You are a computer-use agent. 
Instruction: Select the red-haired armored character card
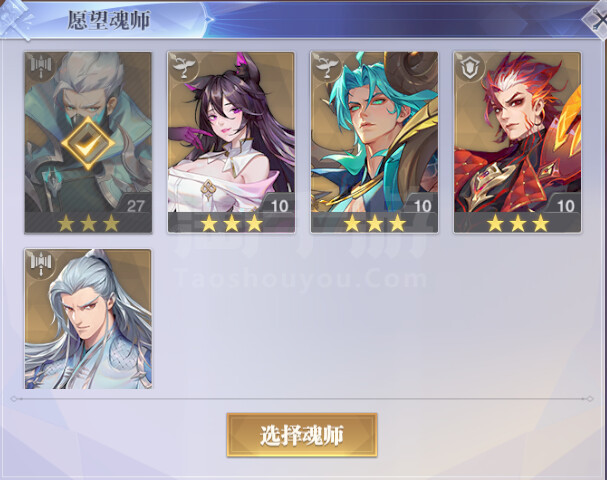click(x=518, y=142)
